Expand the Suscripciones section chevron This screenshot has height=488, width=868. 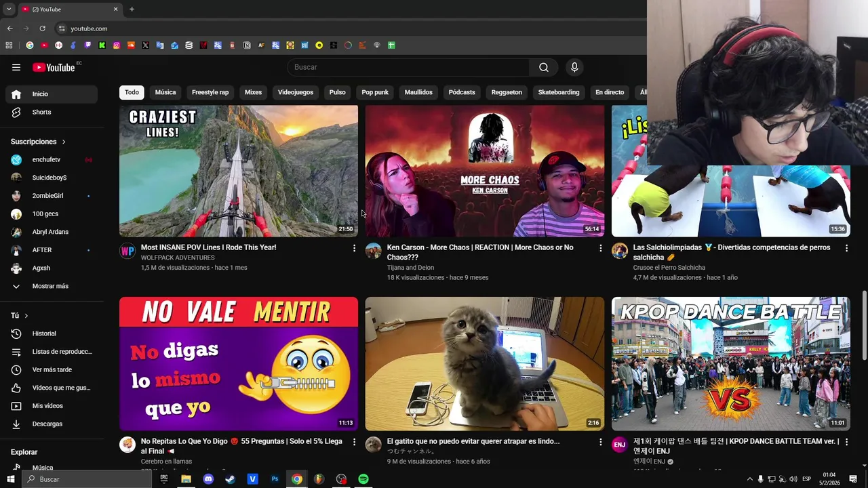pos(64,142)
